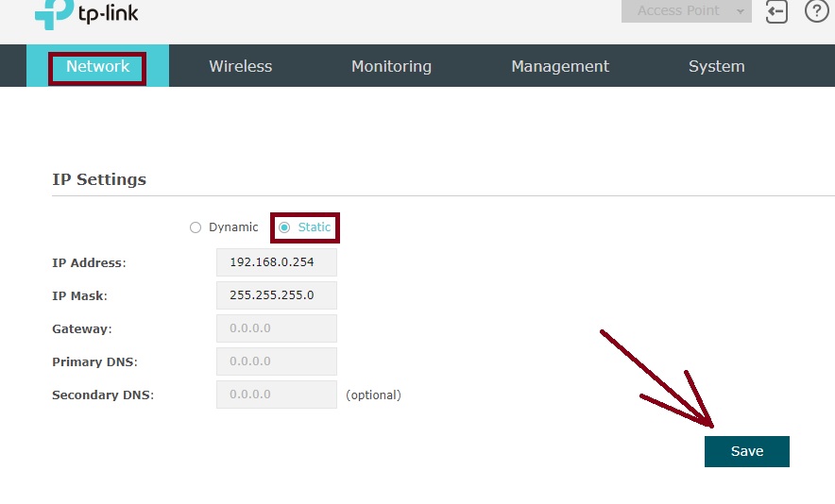Click the Secondary DNS input field
835x504 pixels.
click(x=276, y=395)
